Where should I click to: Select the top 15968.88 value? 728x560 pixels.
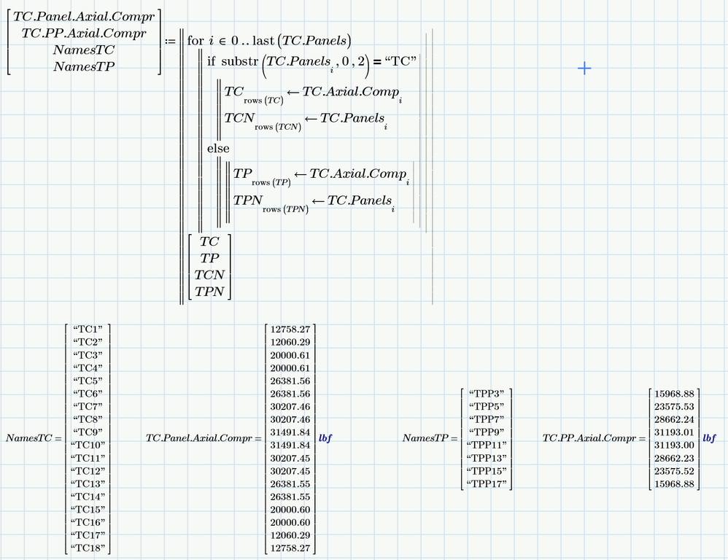tap(674, 394)
